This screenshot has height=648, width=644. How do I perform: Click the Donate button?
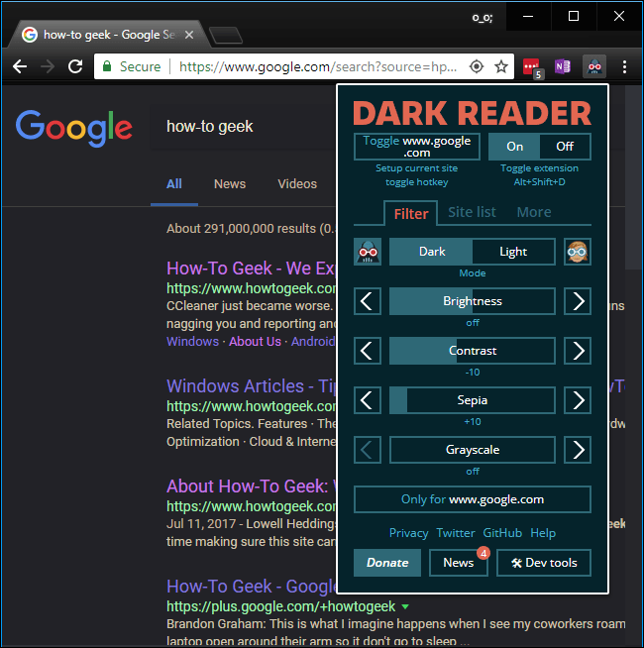[x=387, y=563]
